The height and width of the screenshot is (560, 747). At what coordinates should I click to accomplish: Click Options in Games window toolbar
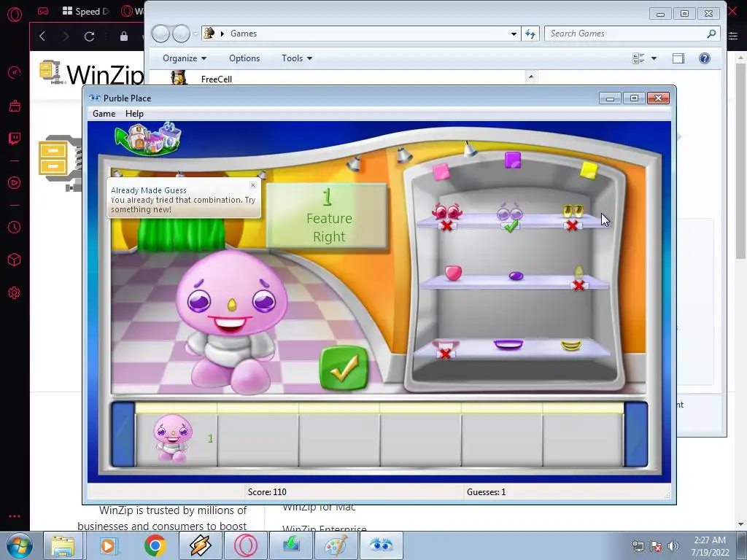(x=244, y=58)
